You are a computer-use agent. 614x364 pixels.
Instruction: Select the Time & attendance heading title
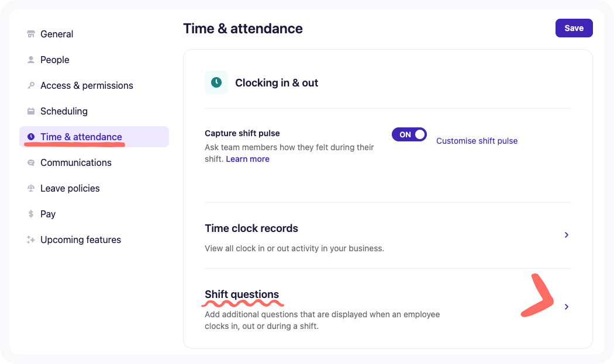pos(243,28)
